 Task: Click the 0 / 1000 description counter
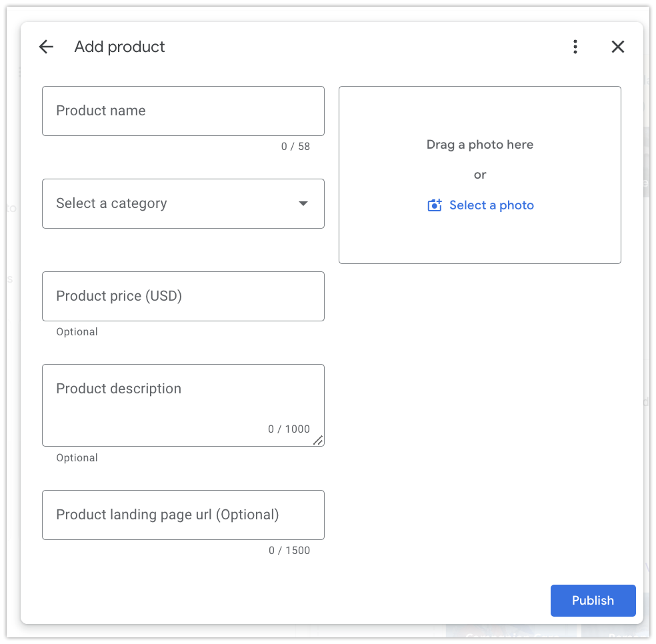point(289,429)
